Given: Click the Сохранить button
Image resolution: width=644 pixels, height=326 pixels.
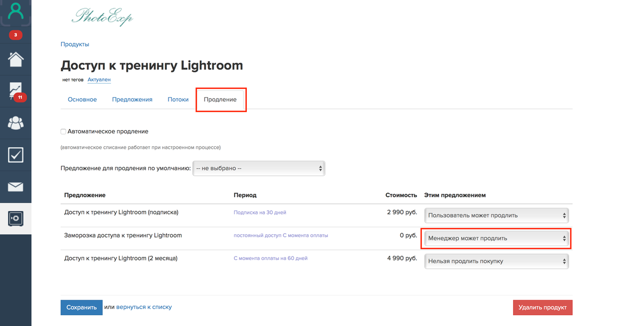Looking at the screenshot, I should (81, 307).
